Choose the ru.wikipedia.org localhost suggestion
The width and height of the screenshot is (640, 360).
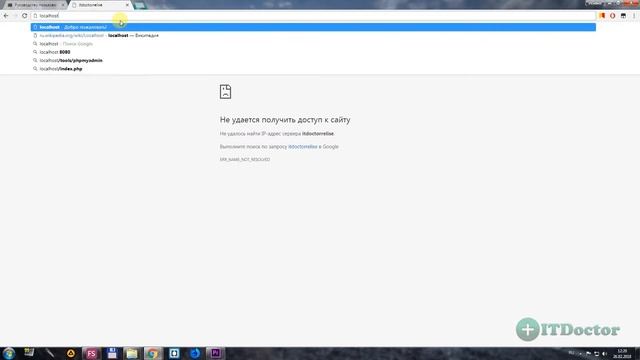coord(313,36)
